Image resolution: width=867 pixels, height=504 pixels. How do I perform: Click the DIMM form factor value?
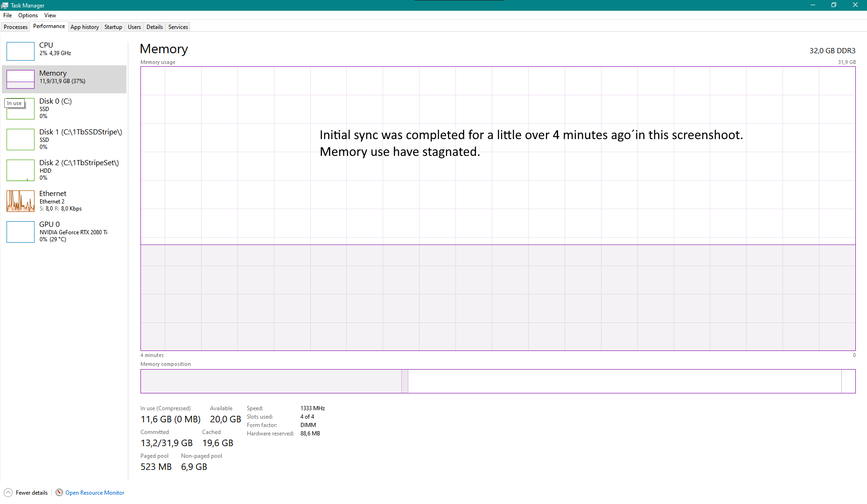point(308,425)
